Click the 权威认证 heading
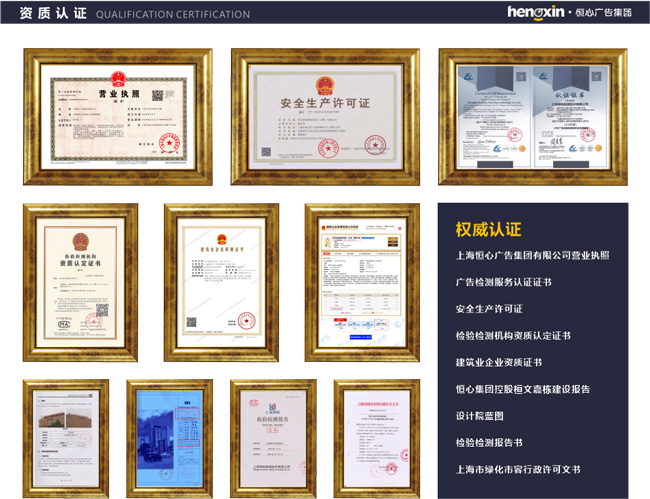650x499 pixels. [488, 229]
